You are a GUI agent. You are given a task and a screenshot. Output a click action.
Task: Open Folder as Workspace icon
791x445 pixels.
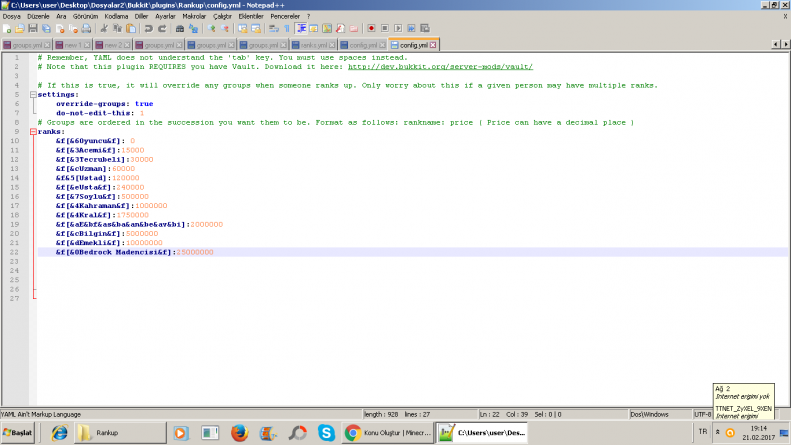tap(354, 29)
